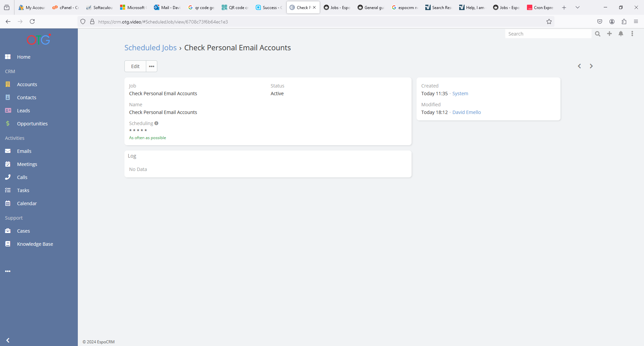Click the global search magnifier icon
This screenshot has width=644, height=346.
(598, 34)
